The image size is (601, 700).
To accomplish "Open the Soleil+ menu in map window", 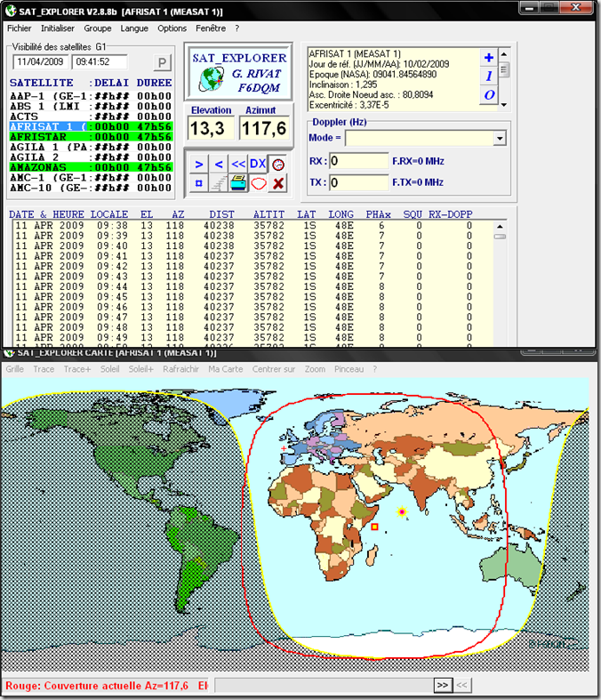I will 141,369.
